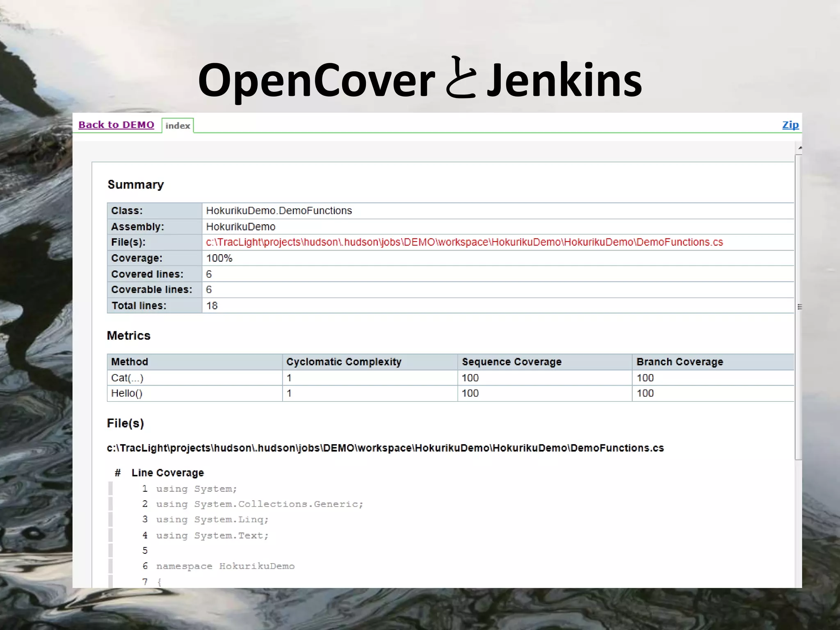
Task: Click the Total lines value 18
Action: coord(212,306)
